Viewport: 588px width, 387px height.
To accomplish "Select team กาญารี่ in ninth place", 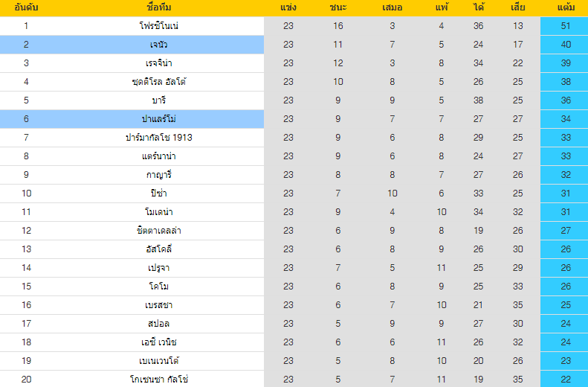I will [159, 175].
